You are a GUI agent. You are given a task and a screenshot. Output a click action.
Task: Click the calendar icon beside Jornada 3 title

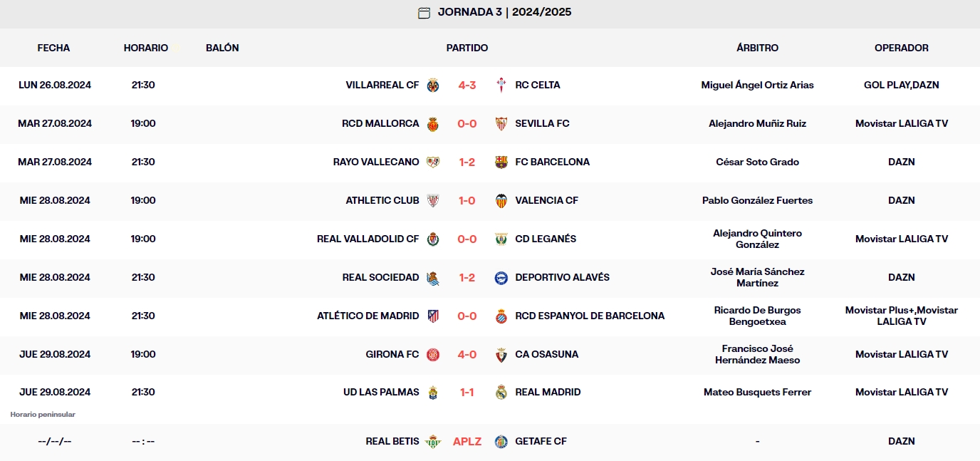pos(424,12)
